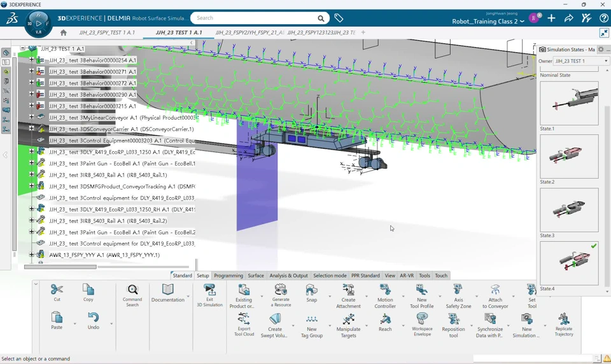Click the expand view button top right
Viewport: 611px width, 364px height.
(x=605, y=32)
